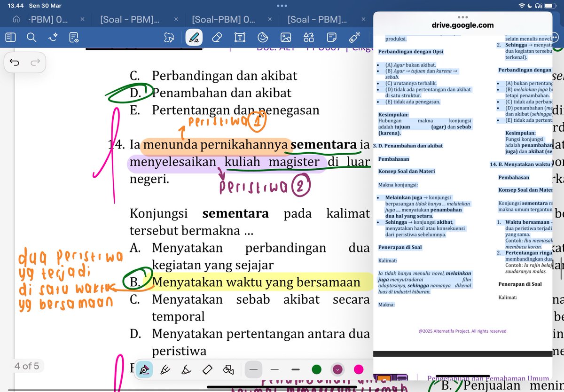The image size is (564, 392).
Task: Select the Text box tool
Action: tap(240, 38)
